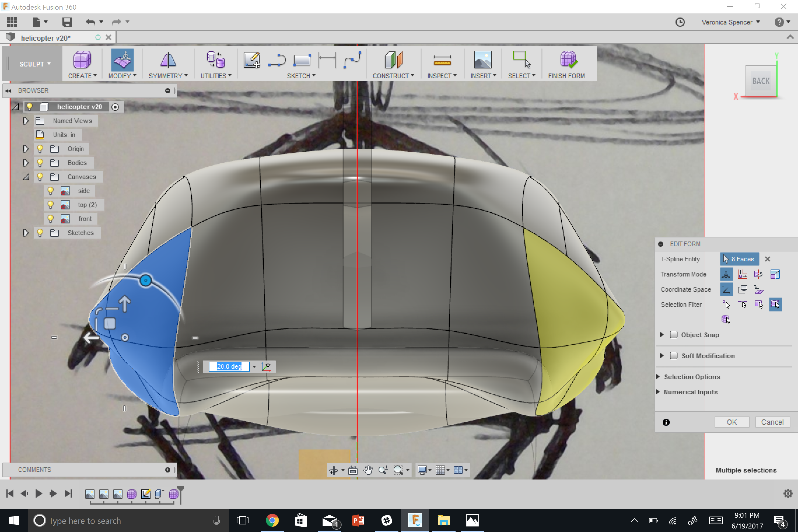Click the Edit Form modify icon

click(x=123, y=60)
